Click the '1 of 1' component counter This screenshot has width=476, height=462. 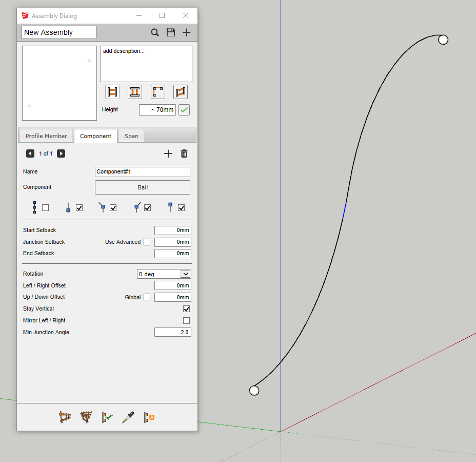tap(46, 153)
